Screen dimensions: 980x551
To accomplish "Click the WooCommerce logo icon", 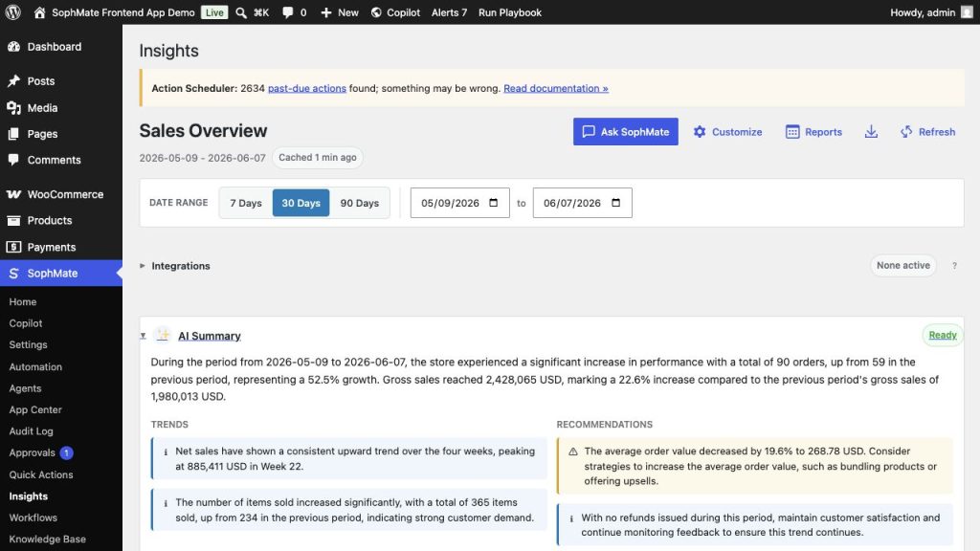I will click(13, 194).
